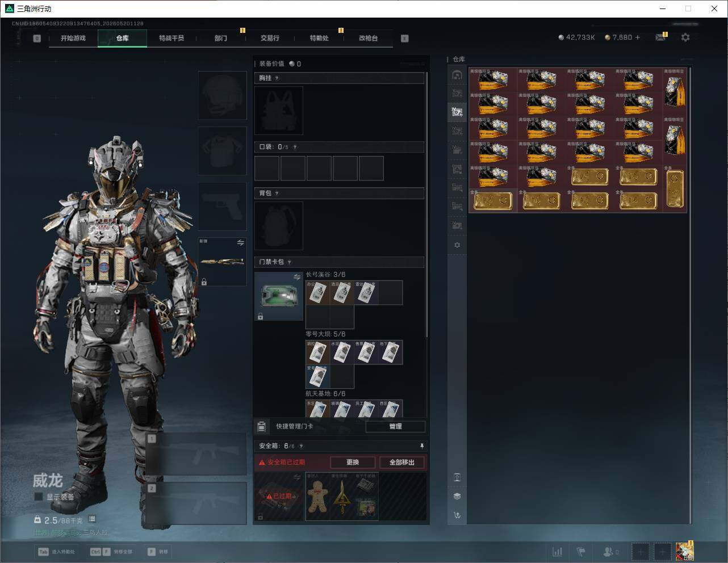
Task: Click the help icon next to 门禁卡包
Action: (290, 262)
